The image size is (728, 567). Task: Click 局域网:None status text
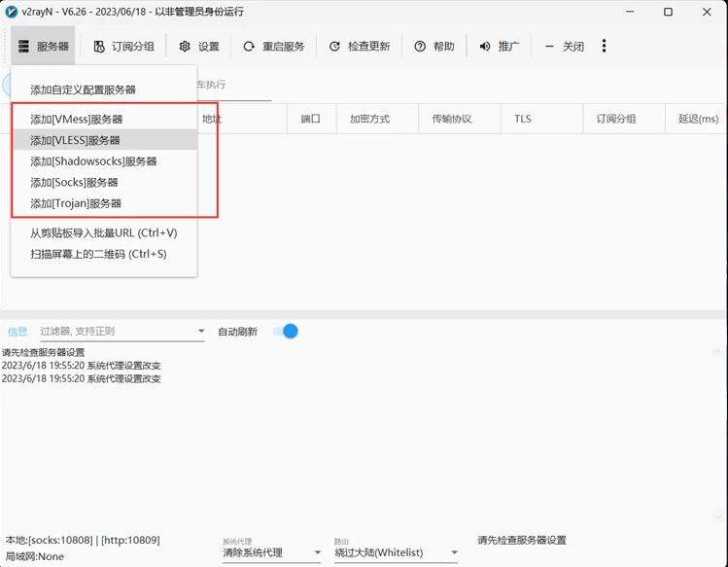coord(35,556)
